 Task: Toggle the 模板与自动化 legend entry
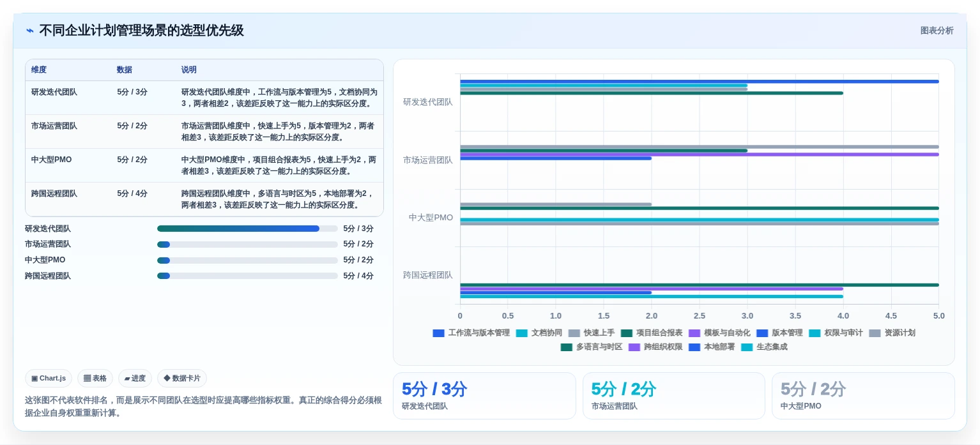coord(719,333)
